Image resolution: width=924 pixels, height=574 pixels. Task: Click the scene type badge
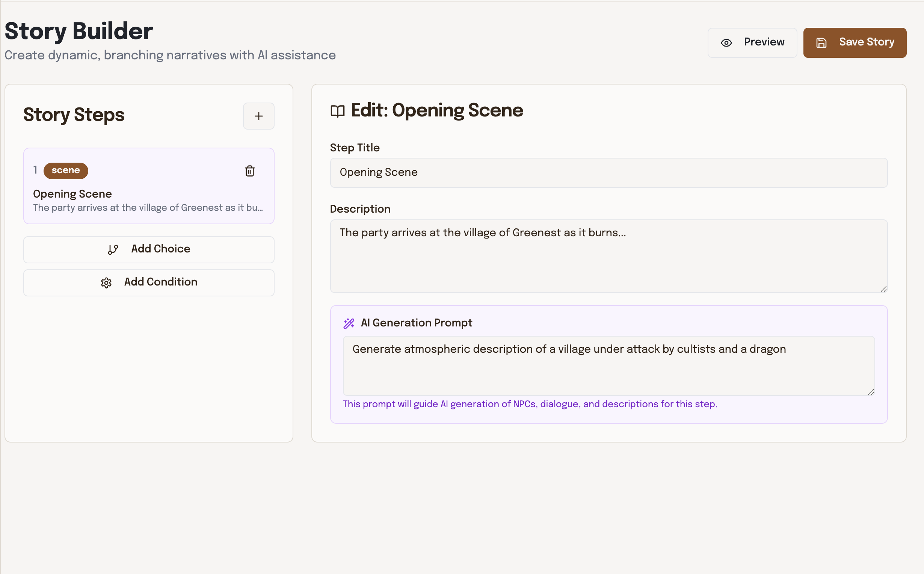pos(66,171)
